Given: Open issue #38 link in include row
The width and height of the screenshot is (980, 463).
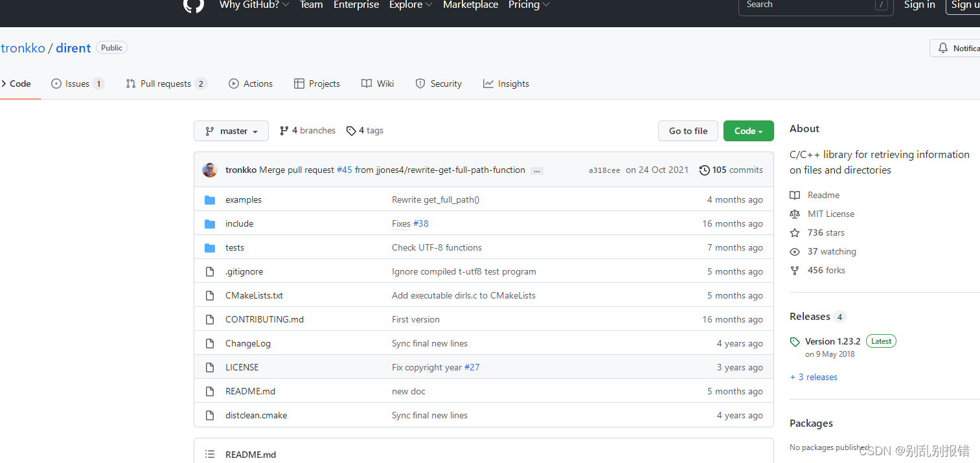Looking at the screenshot, I should pos(421,223).
